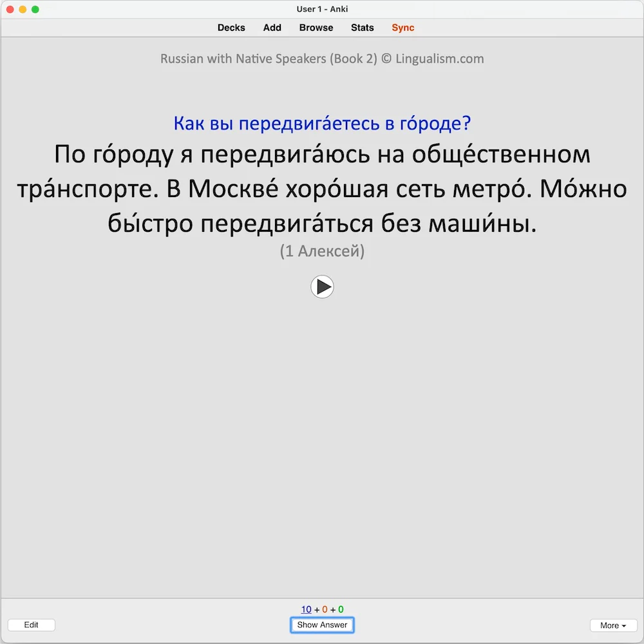The width and height of the screenshot is (644, 644).
Task: Click the orange learning count 0
Action: pos(325,609)
